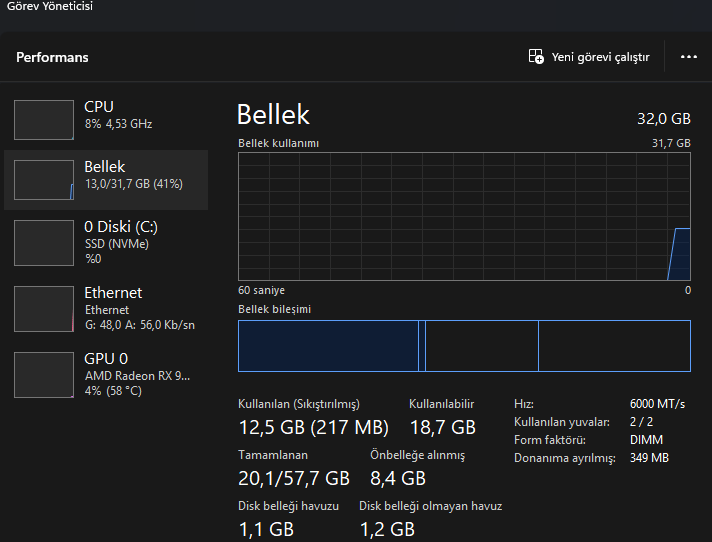Click the 60 saniye axis label
The width and height of the screenshot is (712, 542).
click(x=262, y=290)
